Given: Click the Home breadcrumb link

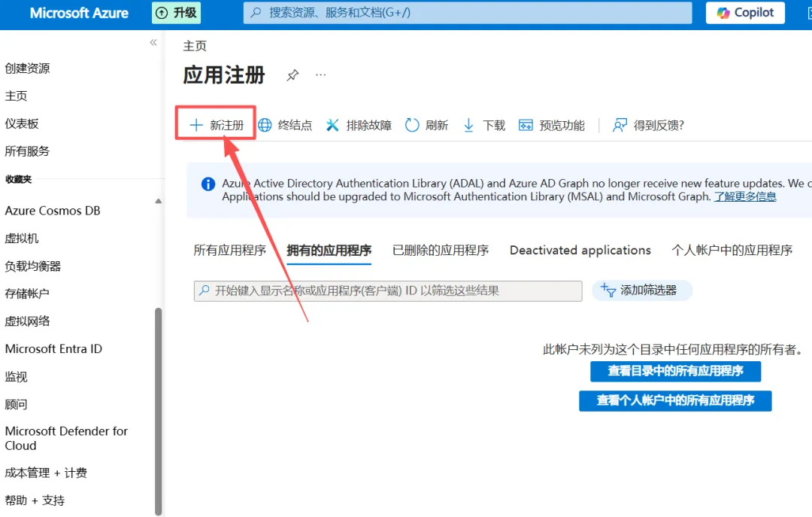Looking at the screenshot, I should coord(195,46).
